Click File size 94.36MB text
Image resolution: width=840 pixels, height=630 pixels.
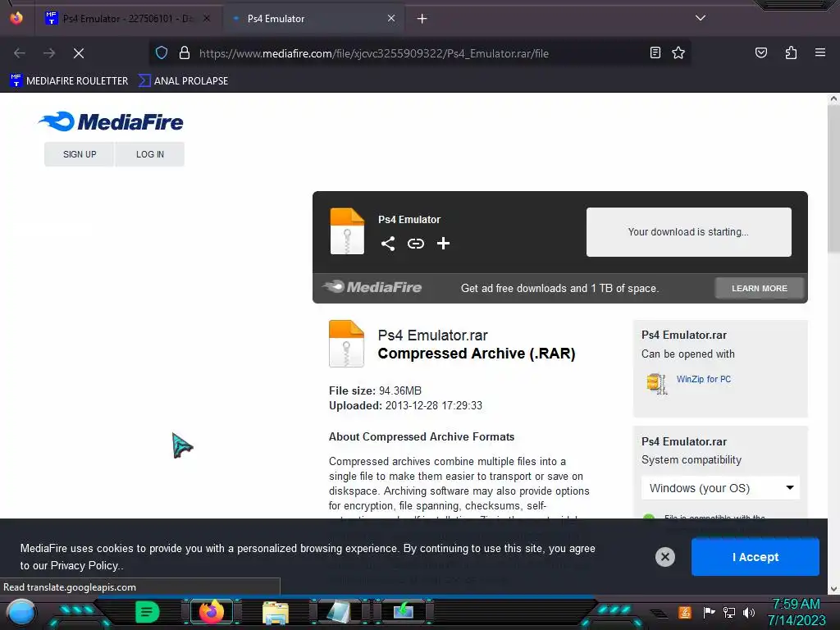[x=375, y=390]
